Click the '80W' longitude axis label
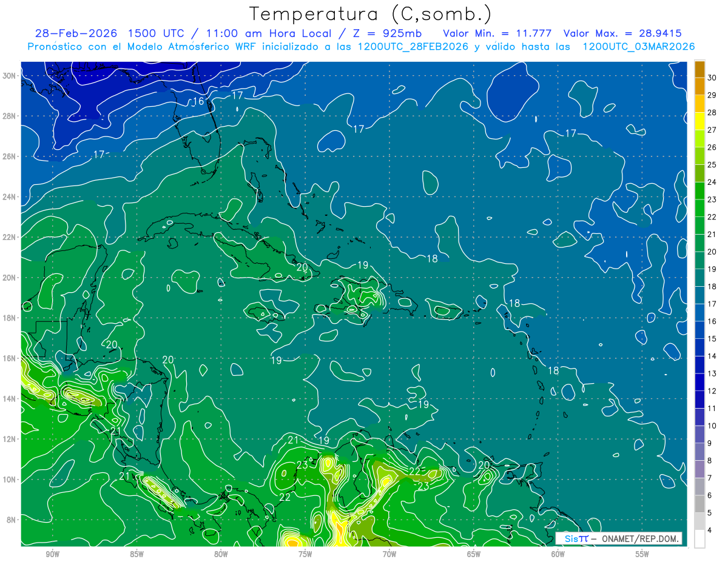This screenshot has width=728, height=562. (221, 554)
